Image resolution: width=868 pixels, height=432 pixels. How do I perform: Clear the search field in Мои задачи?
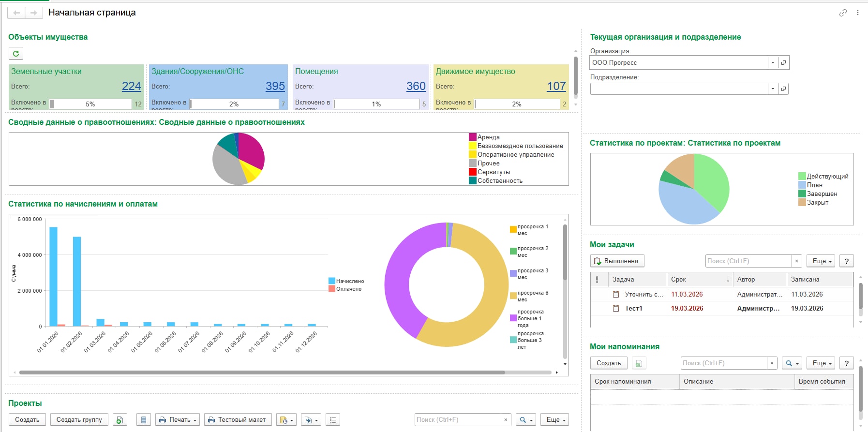[796, 261]
